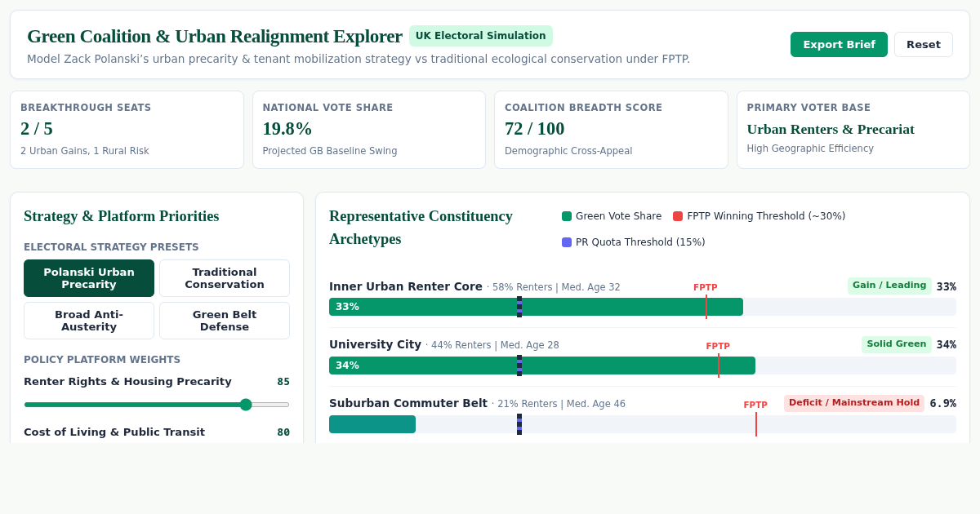The image size is (980, 514).
Task: Click the Reset button
Action: coord(924,44)
